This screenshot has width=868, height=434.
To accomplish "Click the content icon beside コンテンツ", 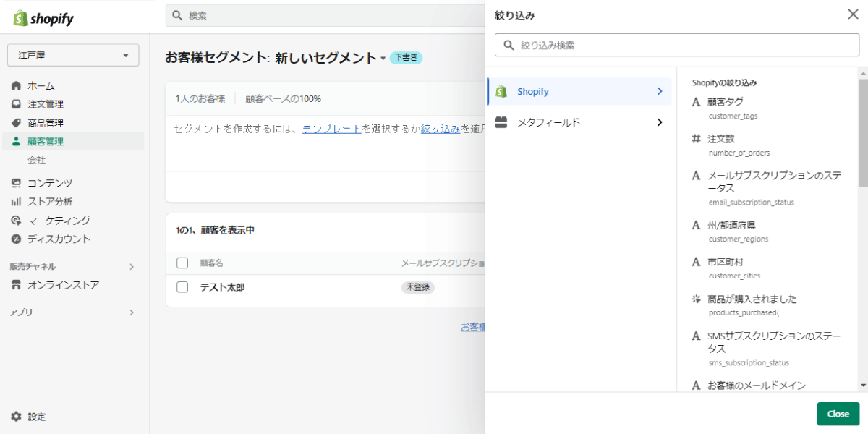I will coord(16,183).
